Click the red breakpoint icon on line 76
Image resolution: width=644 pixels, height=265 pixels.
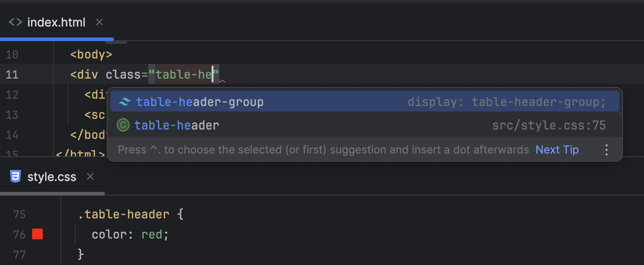point(37,234)
